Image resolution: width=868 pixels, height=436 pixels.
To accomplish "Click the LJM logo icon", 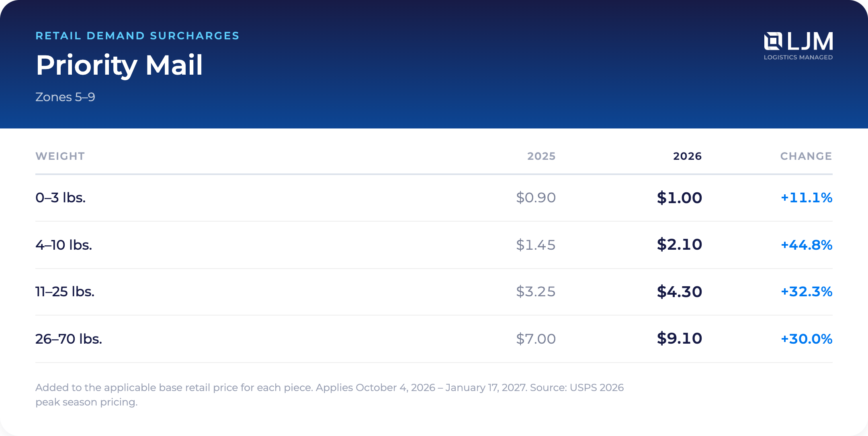I will (x=773, y=41).
